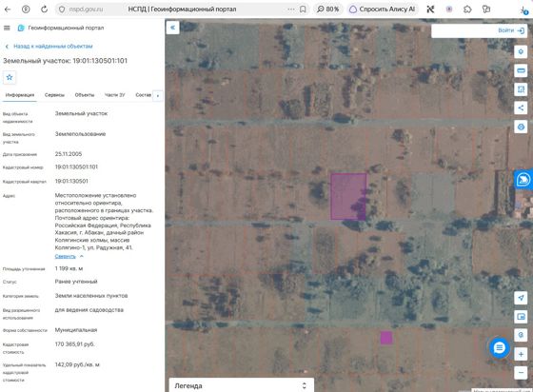Image resolution: width=533 pixels, height=392 pixels.
Task: Open the map layers tool
Action: [521, 52]
